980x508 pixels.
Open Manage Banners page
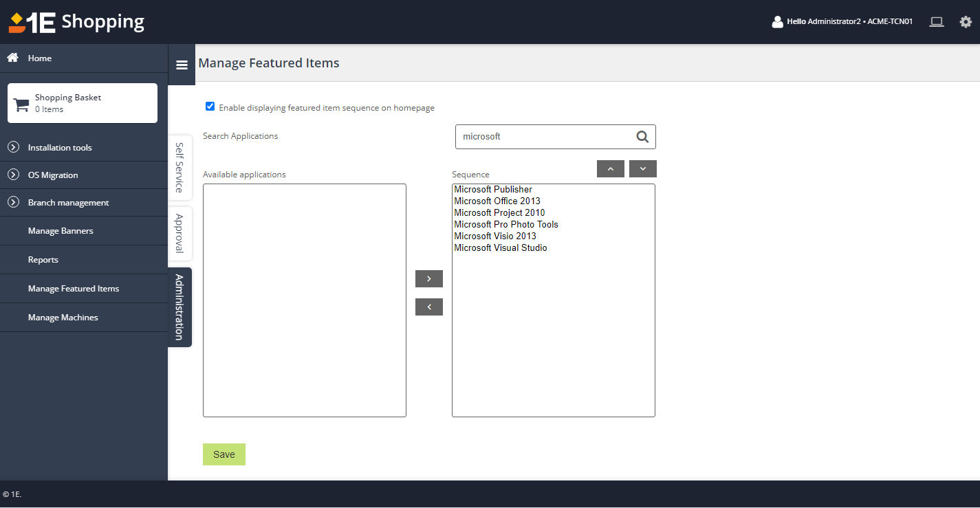pyautogui.click(x=61, y=231)
